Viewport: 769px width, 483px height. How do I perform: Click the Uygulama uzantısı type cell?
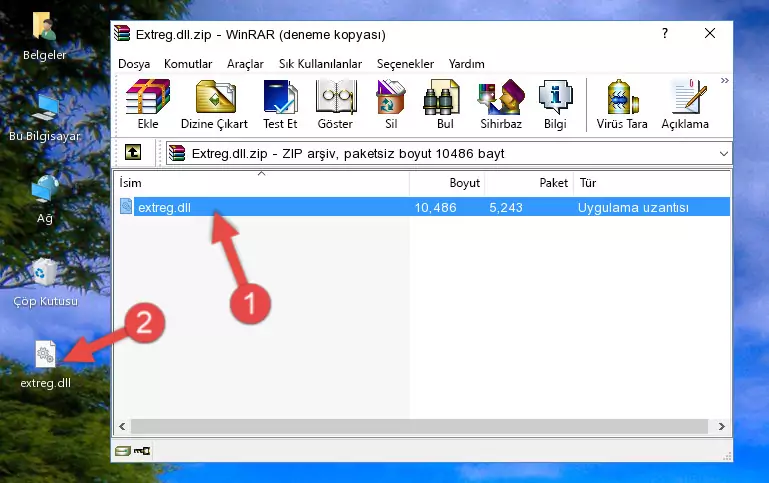[633, 207]
